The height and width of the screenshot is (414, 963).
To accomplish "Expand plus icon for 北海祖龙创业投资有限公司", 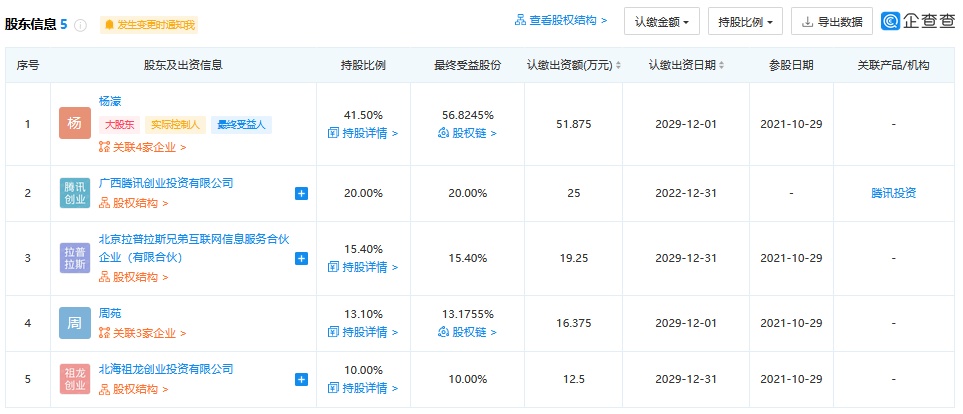I will click(302, 379).
